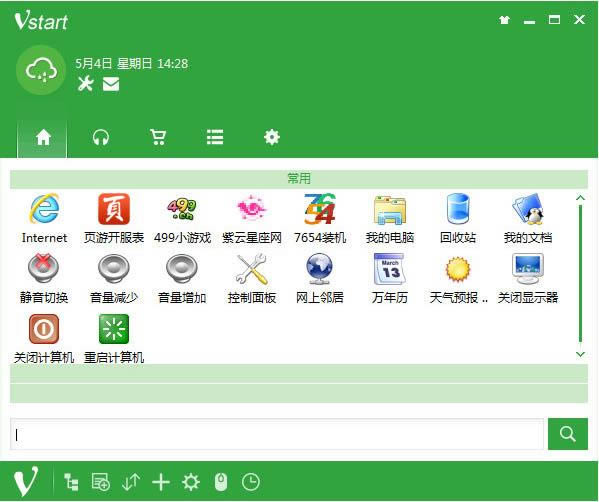Click the wrench tools icon below the date
This screenshot has width=599, height=502.
(86, 83)
